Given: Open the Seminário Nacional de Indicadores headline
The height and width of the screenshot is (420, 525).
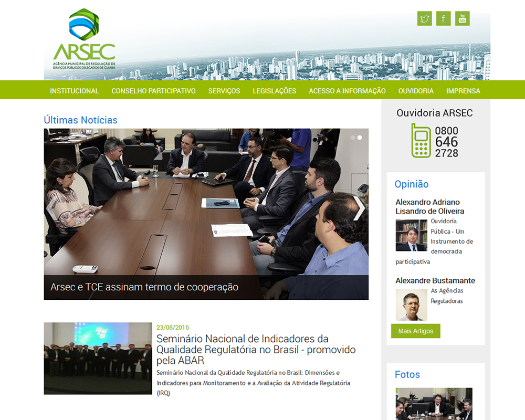Looking at the screenshot, I should tap(256, 350).
